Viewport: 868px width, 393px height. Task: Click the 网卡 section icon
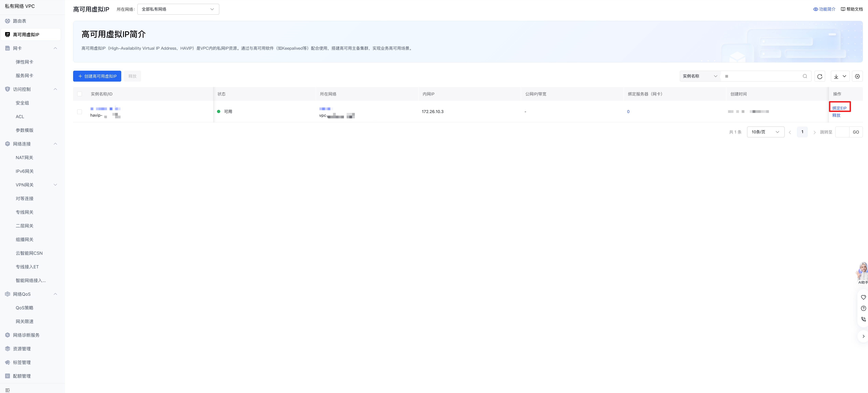click(7, 48)
